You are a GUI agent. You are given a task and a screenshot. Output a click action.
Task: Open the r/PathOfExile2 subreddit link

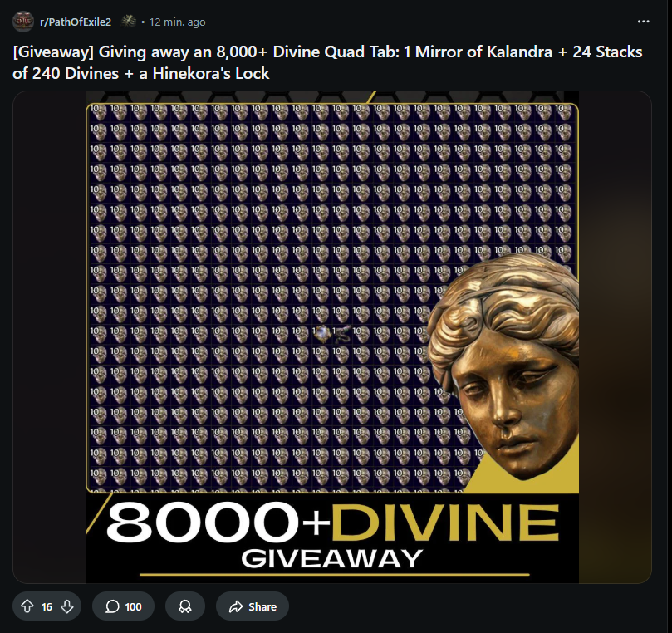click(x=76, y=22)
